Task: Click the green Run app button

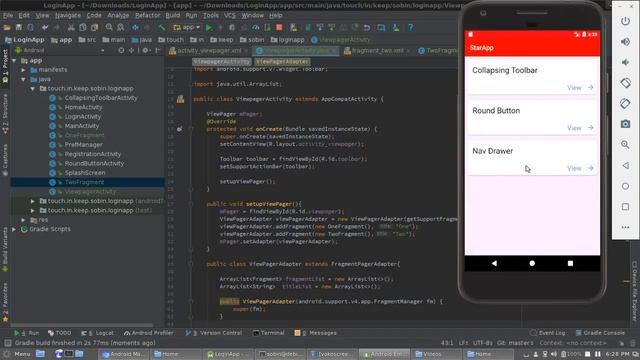Action: point(209,27)
